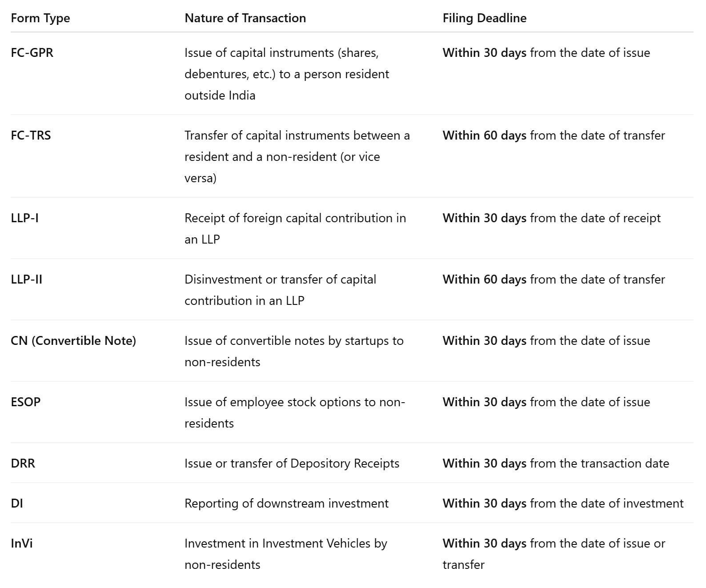
Task: Select the FC-GPR form type cell
Action: click(32, 53)
